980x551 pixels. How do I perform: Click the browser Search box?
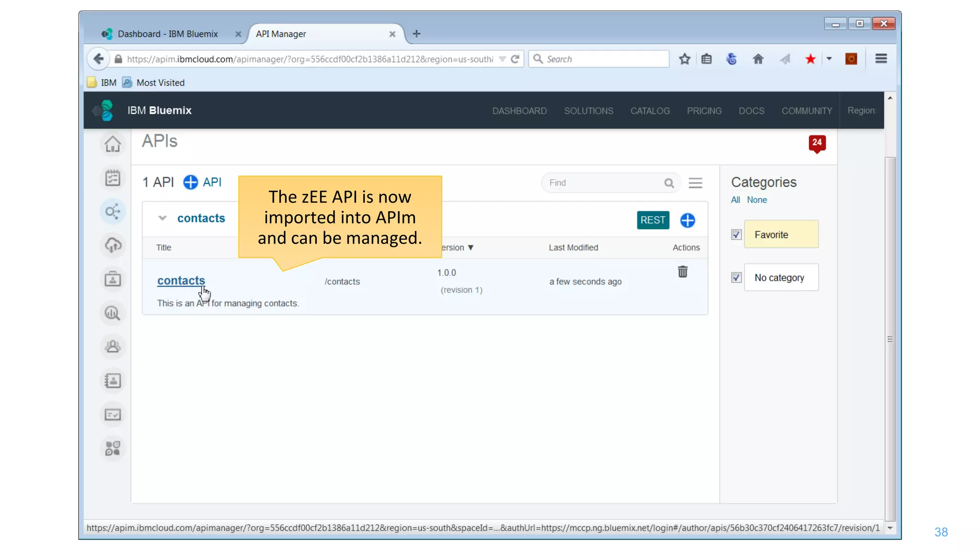click(x=599, y=59)
